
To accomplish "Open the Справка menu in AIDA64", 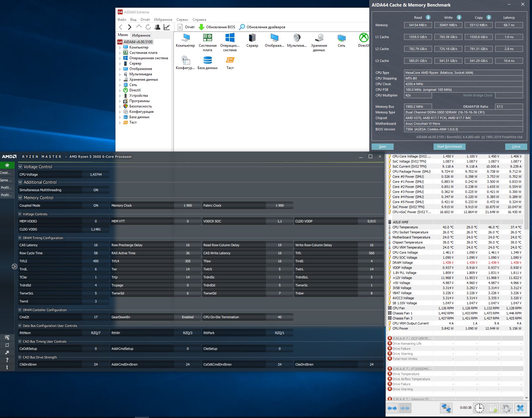I will tap(199, 20).
